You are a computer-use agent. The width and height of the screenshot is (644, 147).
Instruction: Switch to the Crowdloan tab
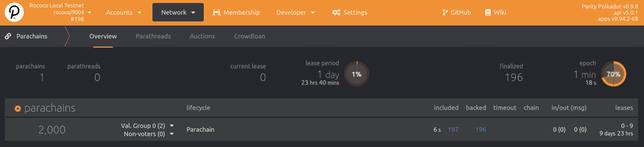[250, 36]
